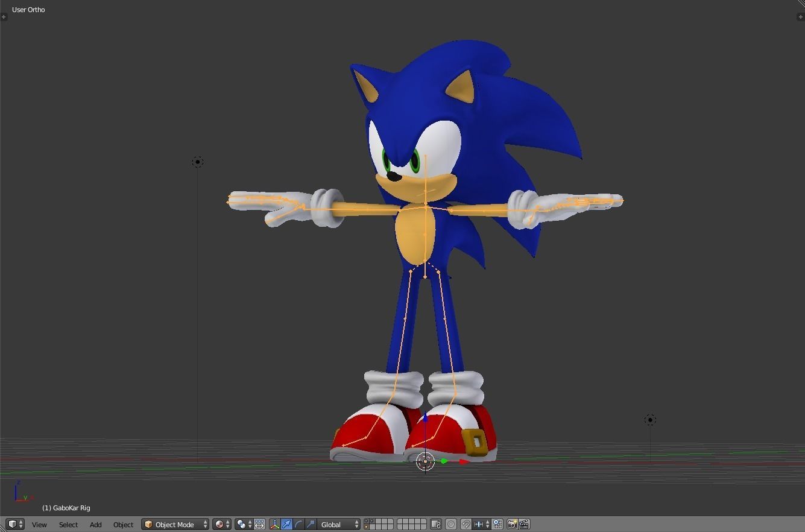Screen dimensions: 805x532
Task: Expand the hidden panel with the top-right plus
Action: point(800,16)
